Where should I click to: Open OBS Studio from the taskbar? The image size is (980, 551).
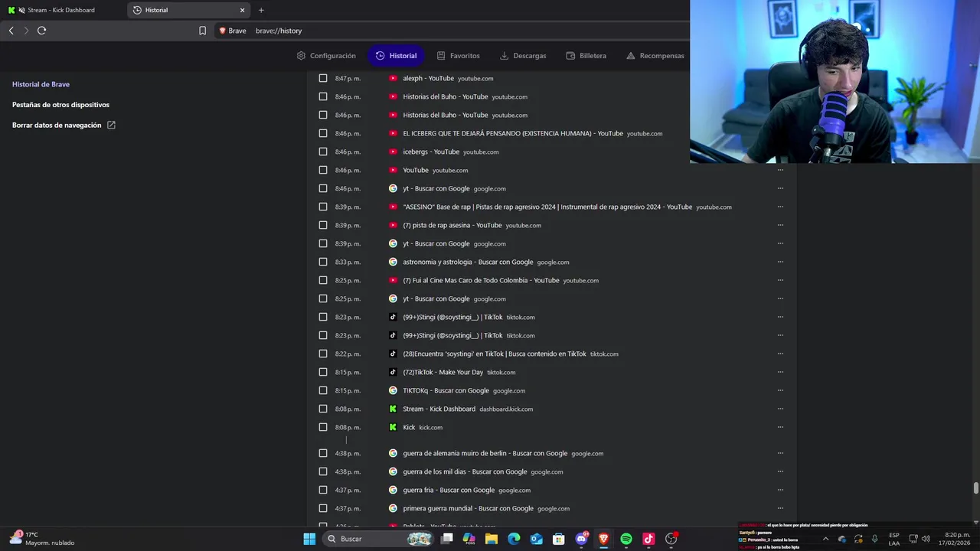671,539
